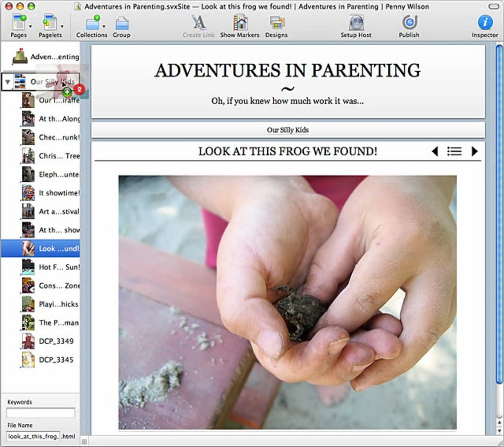Select the Playi...hicks page
The width and height of the screenshot is (504, 447).
click(51, 304)
